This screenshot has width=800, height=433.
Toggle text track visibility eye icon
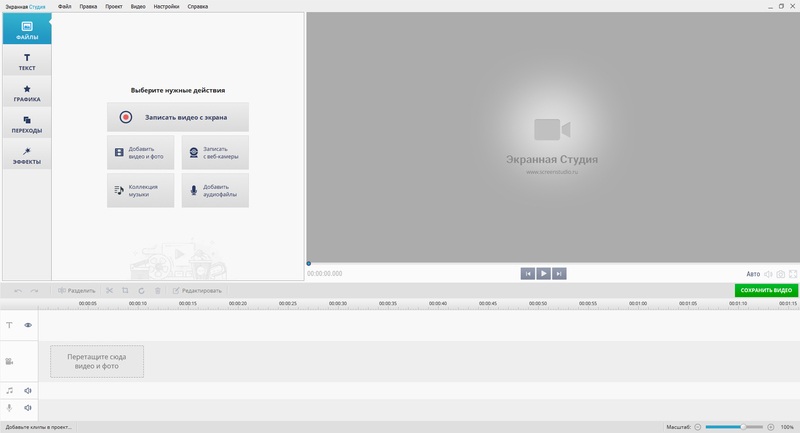(x=28, y=325)
